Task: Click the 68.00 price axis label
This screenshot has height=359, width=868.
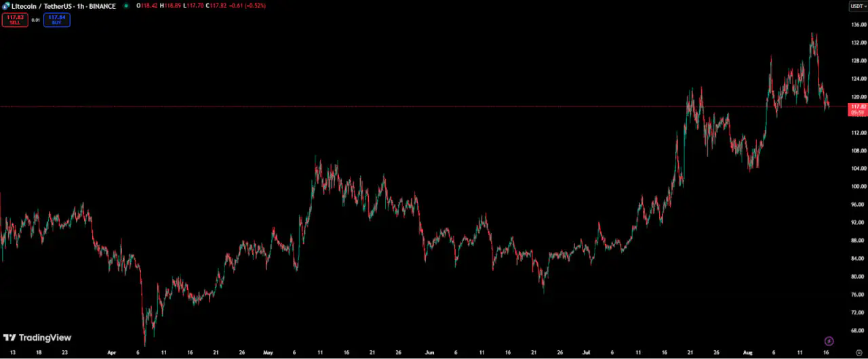Action: (x=859, y=331)
